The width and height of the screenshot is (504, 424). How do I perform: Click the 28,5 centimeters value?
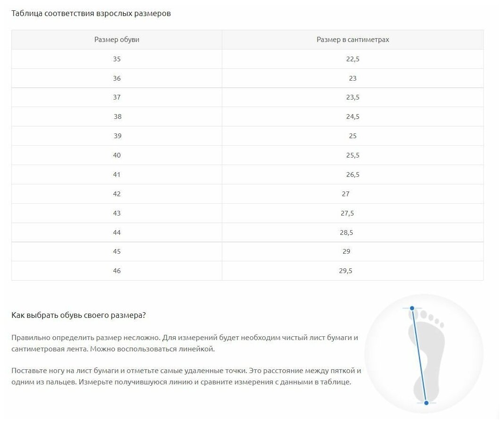[x=346, y=233]
